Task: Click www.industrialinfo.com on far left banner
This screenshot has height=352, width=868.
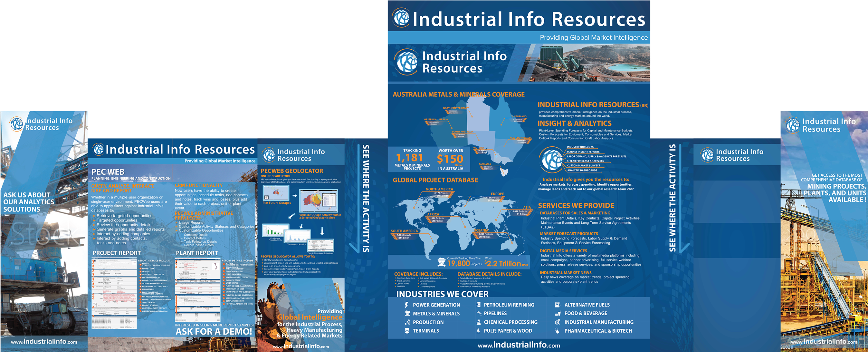Action: click(44, 342)
